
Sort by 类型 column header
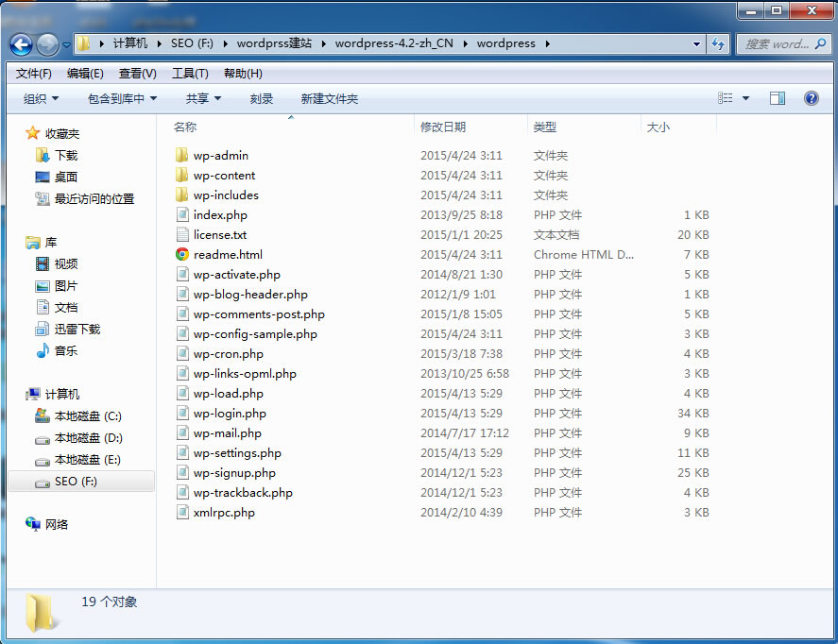(x=544, y=127)
